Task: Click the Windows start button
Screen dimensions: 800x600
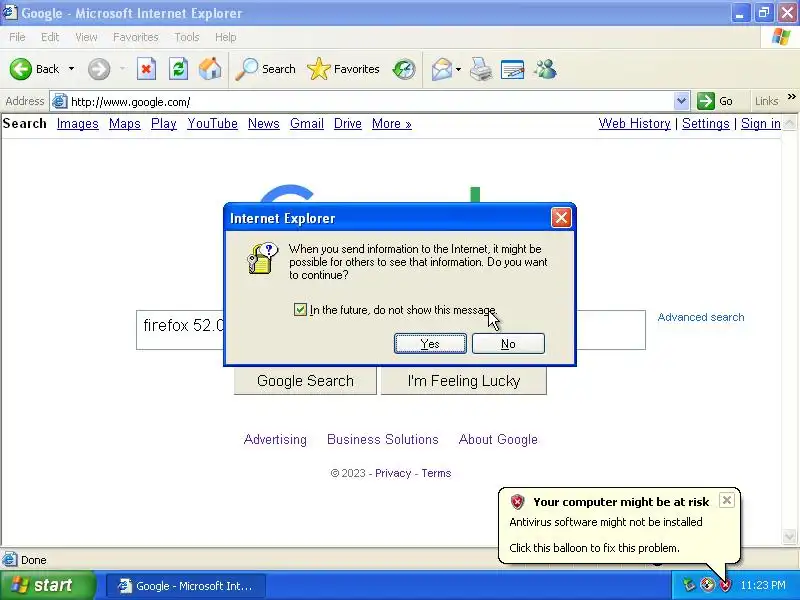Action: pyautogui.click(x=48, y=585)
